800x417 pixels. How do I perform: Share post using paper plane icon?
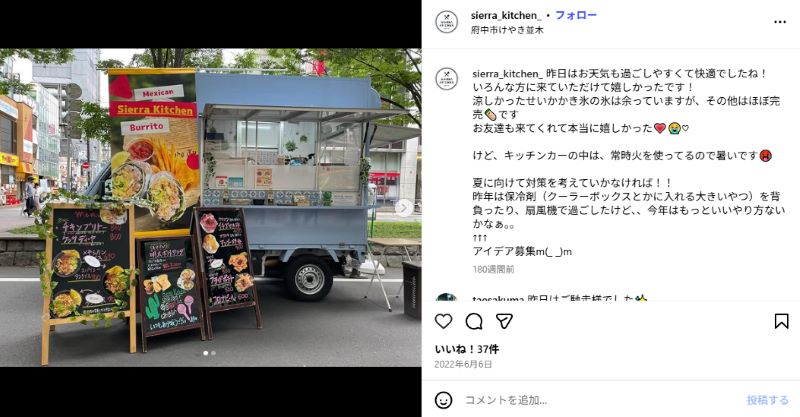tap(504, 321)
